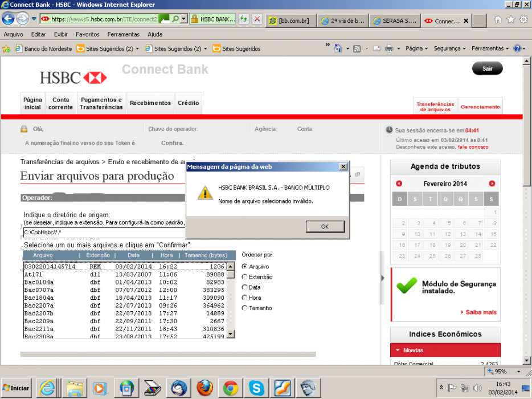This screenshot has width=532, height=399.
Task: Open Favorites star icon at top right
Action: [510, 20]
